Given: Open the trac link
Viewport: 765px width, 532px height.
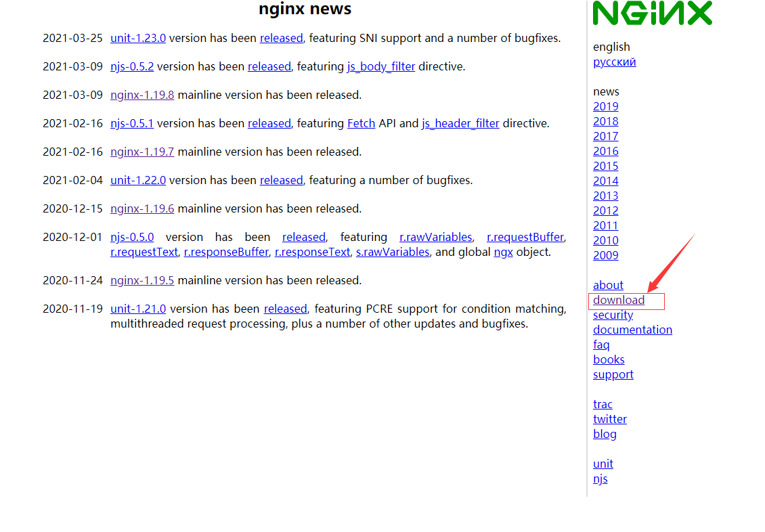Looking at the screenshot, I should click(603, 404).
